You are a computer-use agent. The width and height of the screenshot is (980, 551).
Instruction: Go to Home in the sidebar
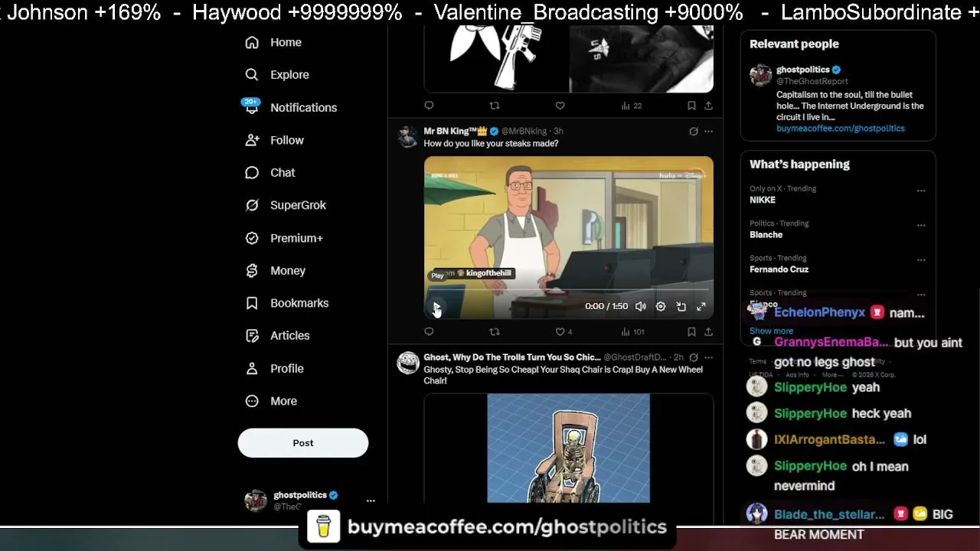point(273,43)
